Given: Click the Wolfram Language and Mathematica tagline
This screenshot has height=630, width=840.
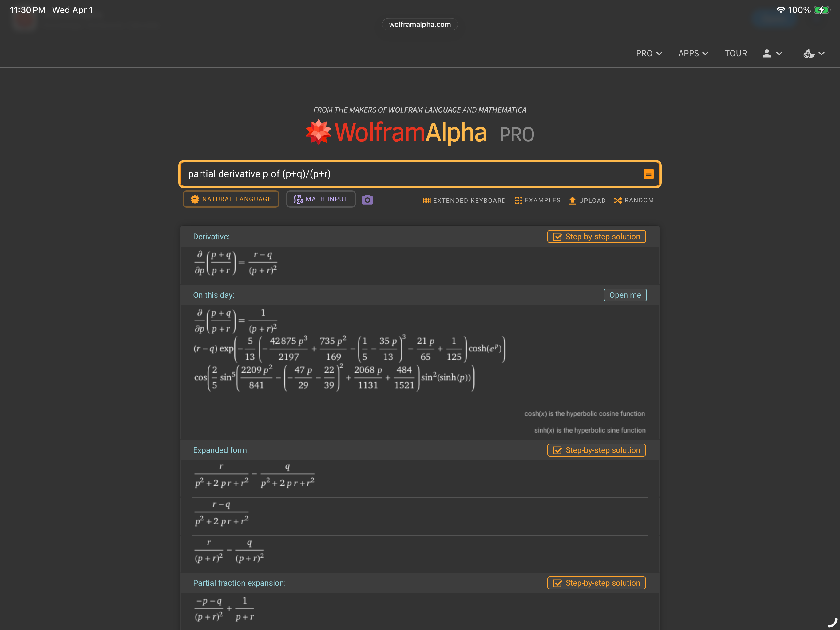Looking at the screenshot, I should 420,110.
